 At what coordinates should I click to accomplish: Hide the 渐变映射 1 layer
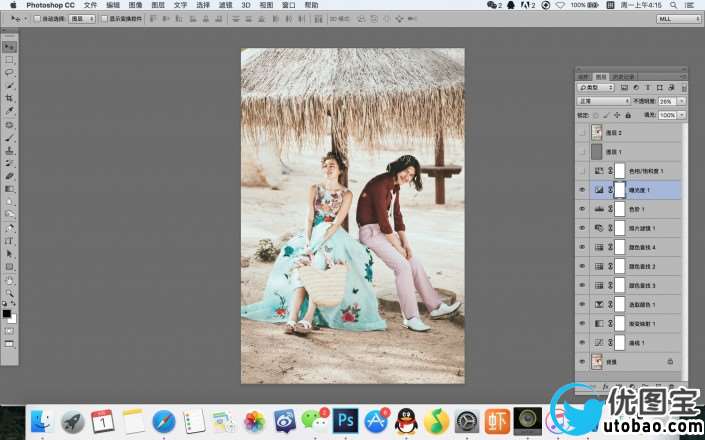tap(582, 324)
